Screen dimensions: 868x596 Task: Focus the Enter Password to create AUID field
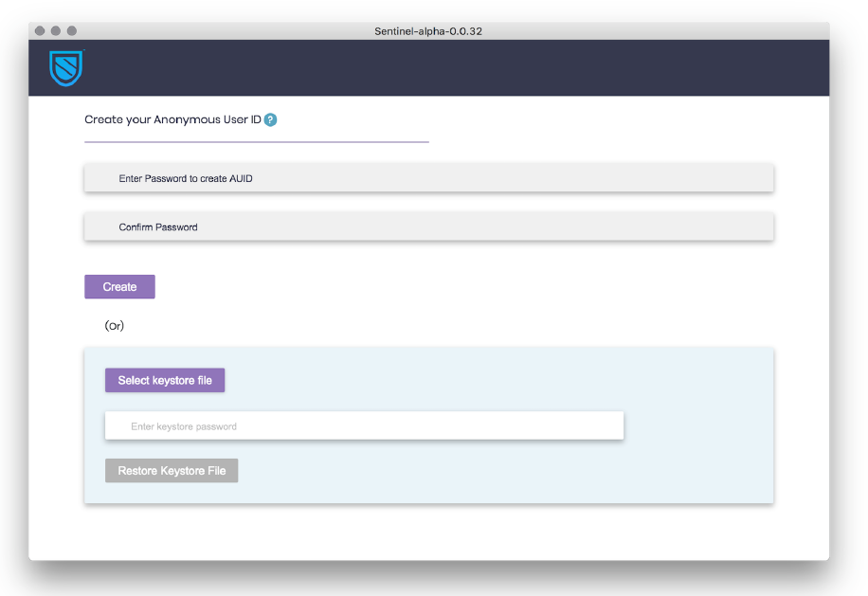428,178
